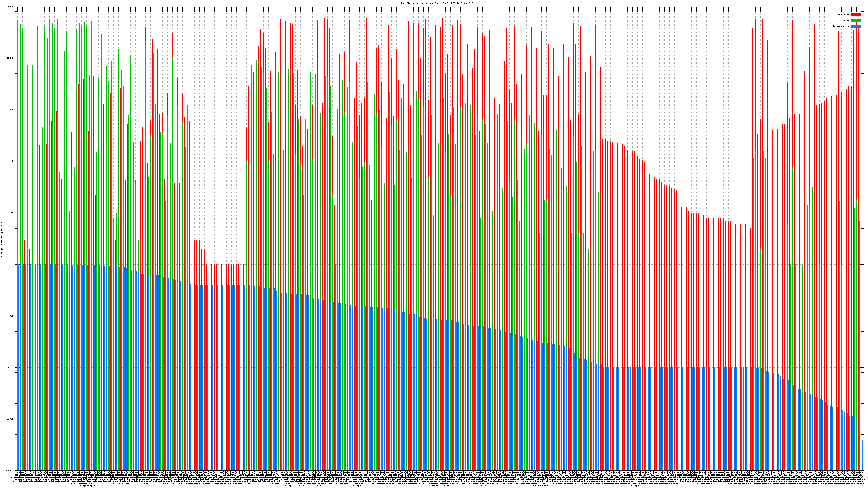The width and height of the screenshot is (868, 488).
Task: Click the 100000 y-axis tick label
Action: 10,7
